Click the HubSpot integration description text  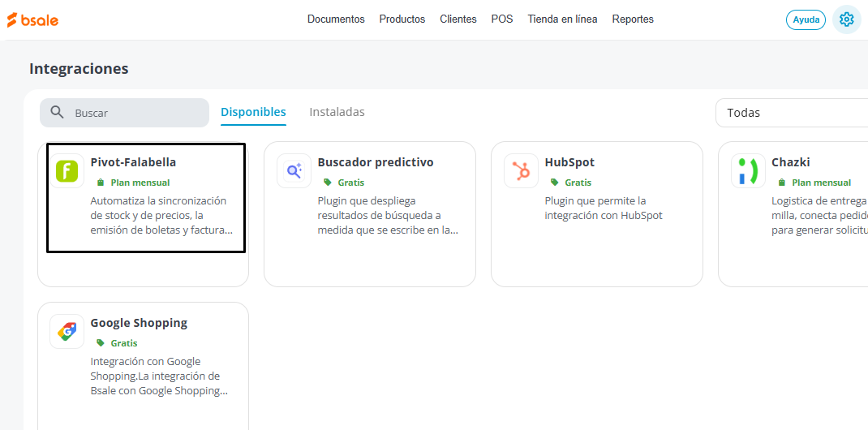pos(604,208)
